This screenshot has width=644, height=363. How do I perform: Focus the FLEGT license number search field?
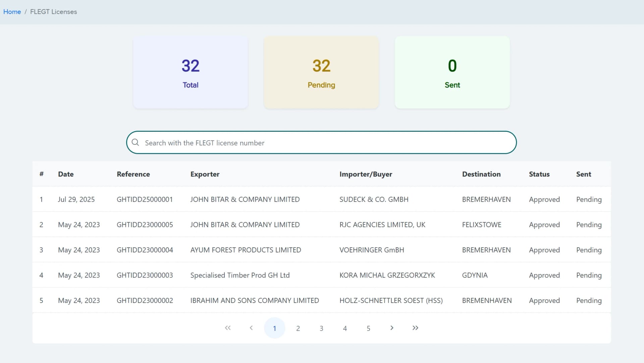tap(321, 142)
